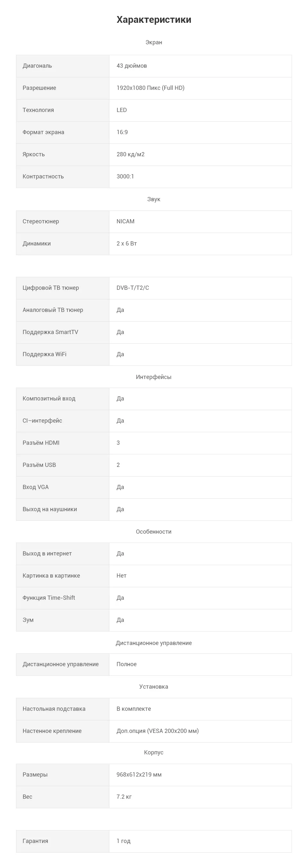Select the 1920x1080 Пикс (Full HD) value
The width and height of the screenshot is (308, 868).
(150, 88)
